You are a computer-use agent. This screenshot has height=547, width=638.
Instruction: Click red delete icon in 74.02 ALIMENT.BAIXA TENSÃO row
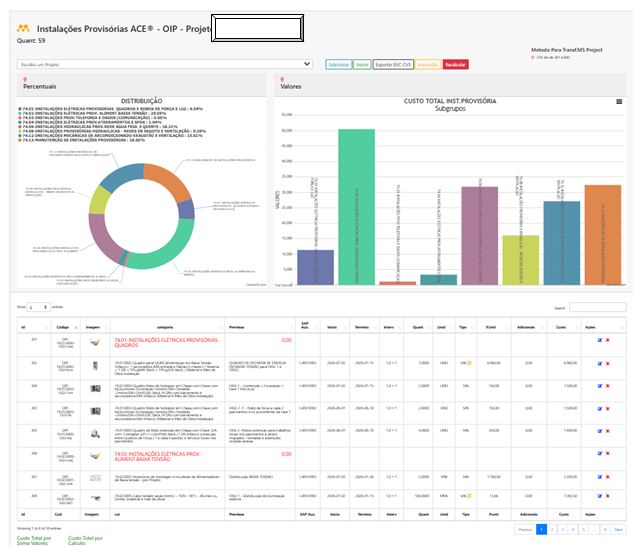[x=607, y=452]
